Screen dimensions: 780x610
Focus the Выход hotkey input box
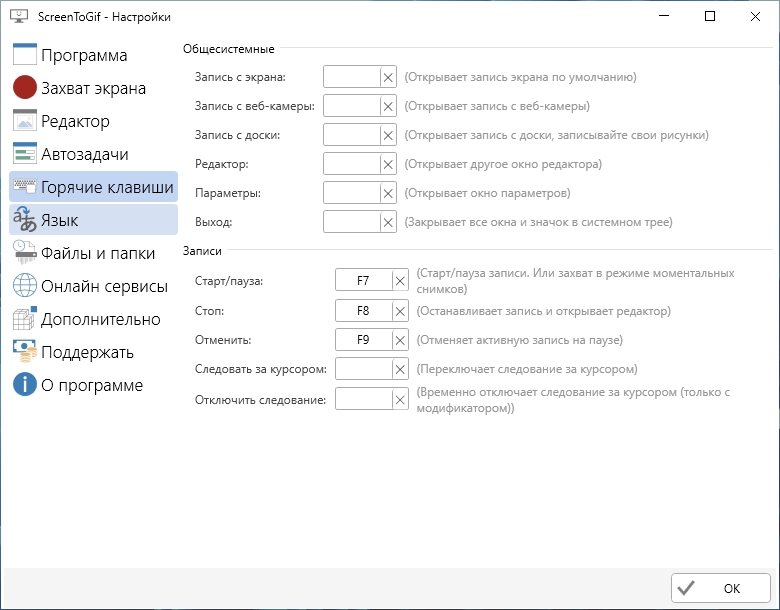click(x=352, y=222)
